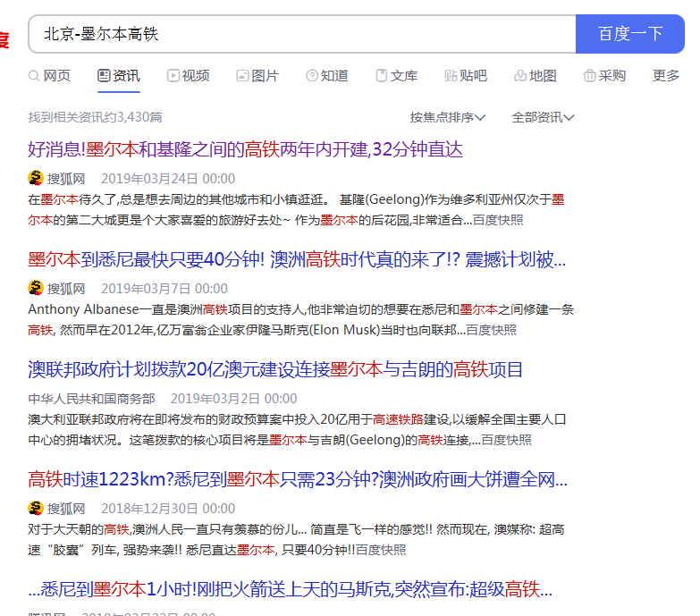Open article 墨尔本到悉尼最快只要40分钟
Viewport: 700px width, 616px height.
[x=297, y=259]
